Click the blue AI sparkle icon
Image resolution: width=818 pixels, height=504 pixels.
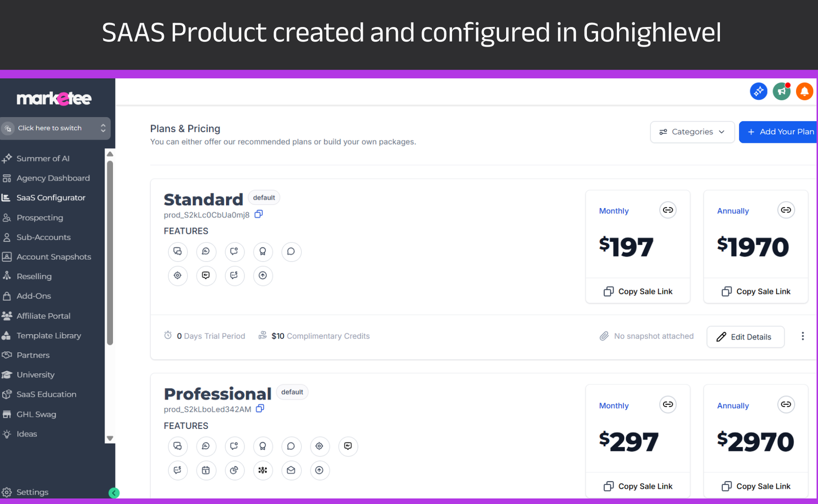click(758, 91)
